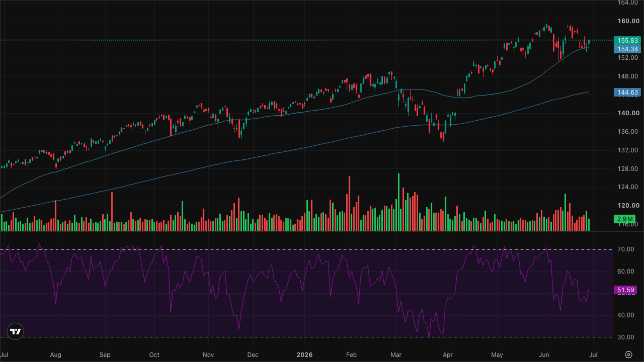Click the volume label 2.9 M

624,219
